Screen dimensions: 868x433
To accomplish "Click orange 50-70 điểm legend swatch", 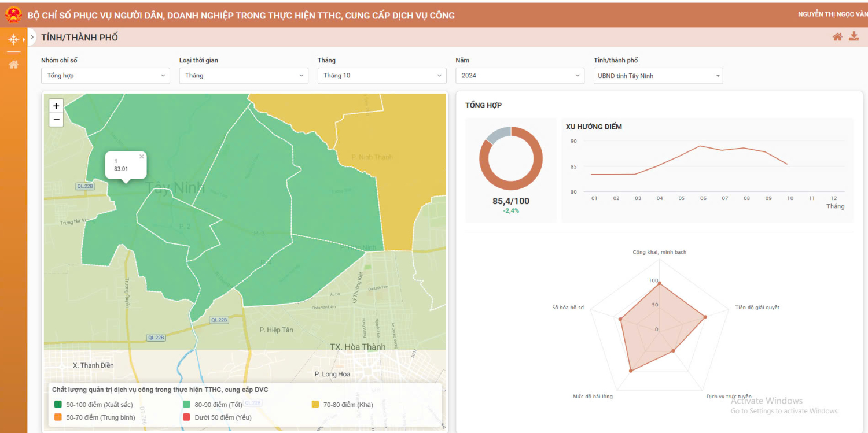I will [x=58, y=417].
